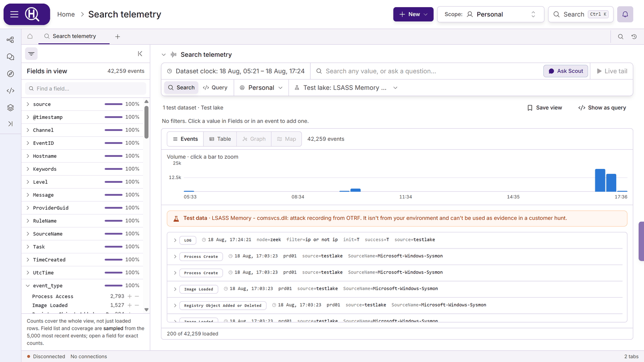
Task: Click the purple side handle on the right edge
Action: pyautogui.click(x=641, y=241)
